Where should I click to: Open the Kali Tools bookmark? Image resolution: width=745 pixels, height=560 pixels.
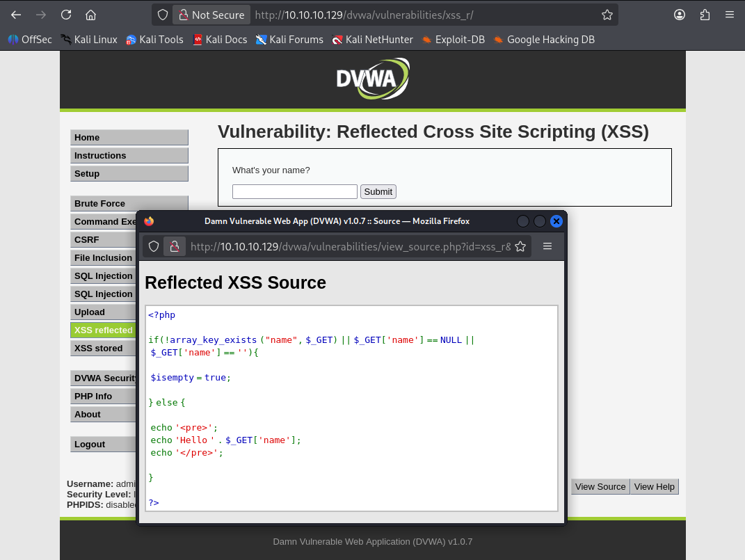(x=154, y=40)
